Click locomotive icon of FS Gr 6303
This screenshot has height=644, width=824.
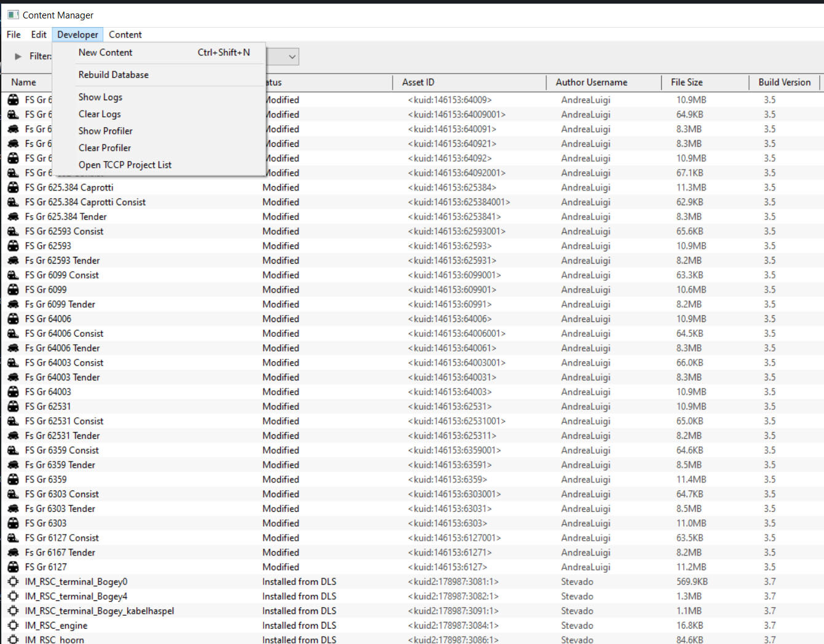pos(13,524)
